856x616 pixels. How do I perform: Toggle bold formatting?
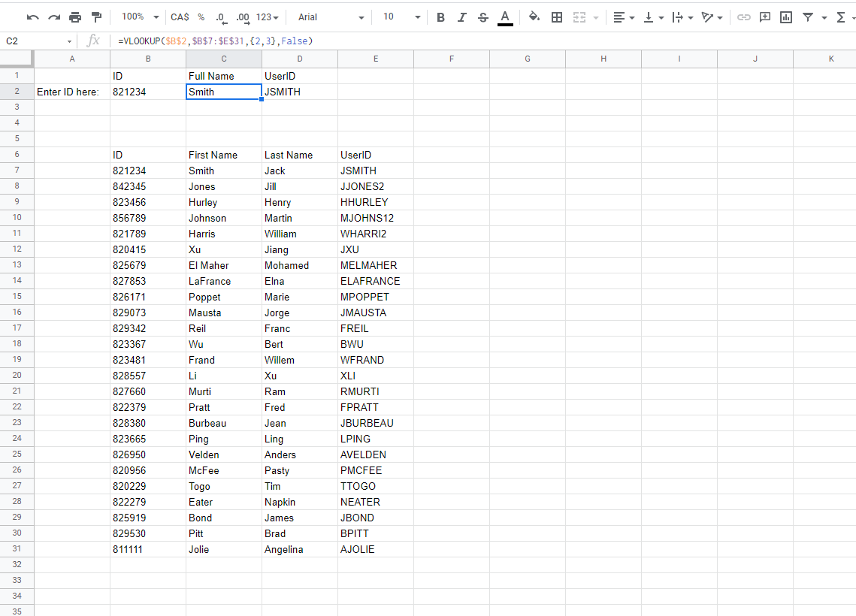click(x=440, y=17)
